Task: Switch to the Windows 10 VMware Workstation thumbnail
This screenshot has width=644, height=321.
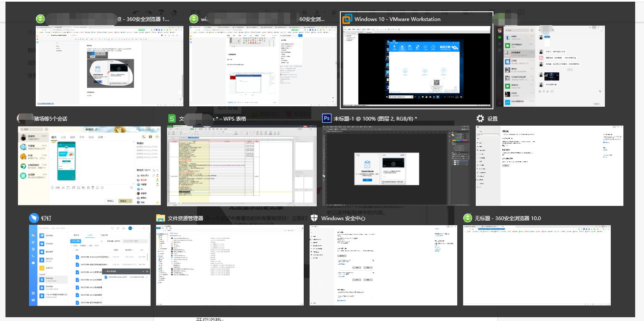Action: [x=416, y=65]
